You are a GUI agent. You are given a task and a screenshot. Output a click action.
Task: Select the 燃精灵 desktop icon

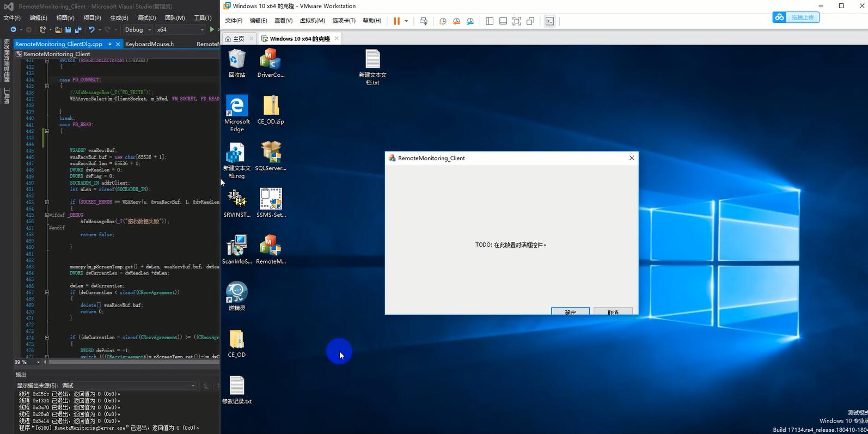[237, 296]
